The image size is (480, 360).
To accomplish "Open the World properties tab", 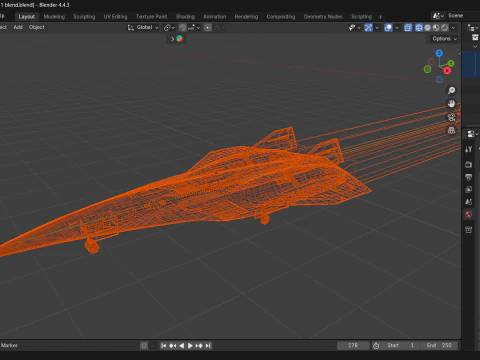I will [x=469, y=214].
